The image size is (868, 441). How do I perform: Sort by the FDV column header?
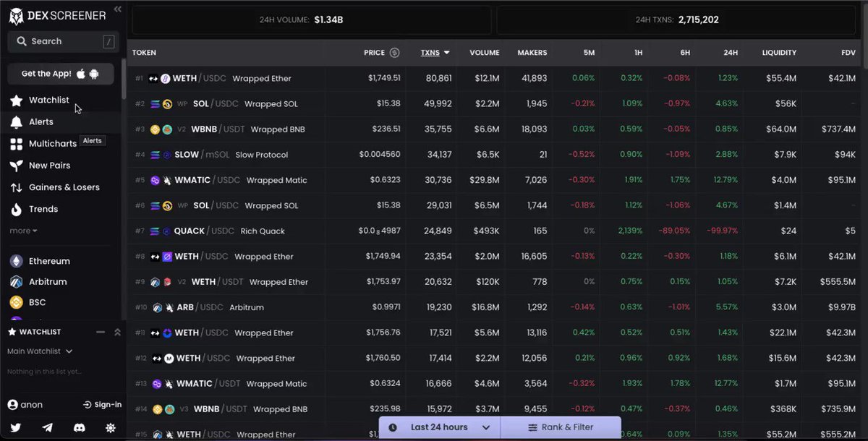click(848, 53)
